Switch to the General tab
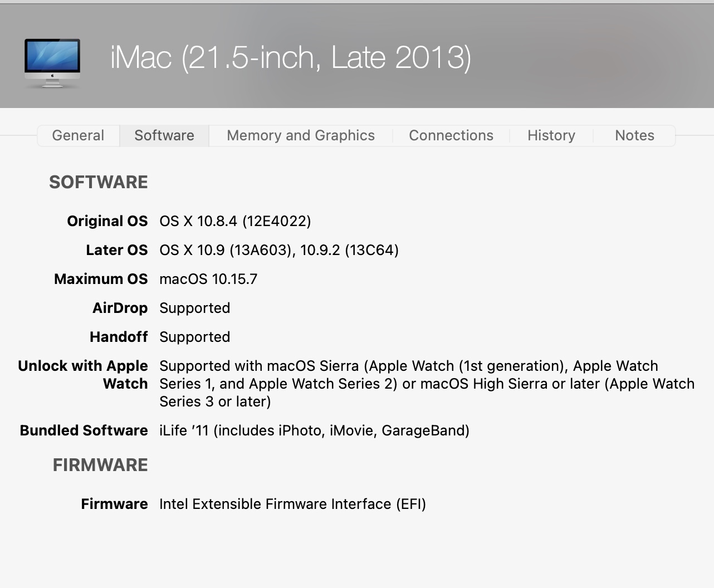 78,135
